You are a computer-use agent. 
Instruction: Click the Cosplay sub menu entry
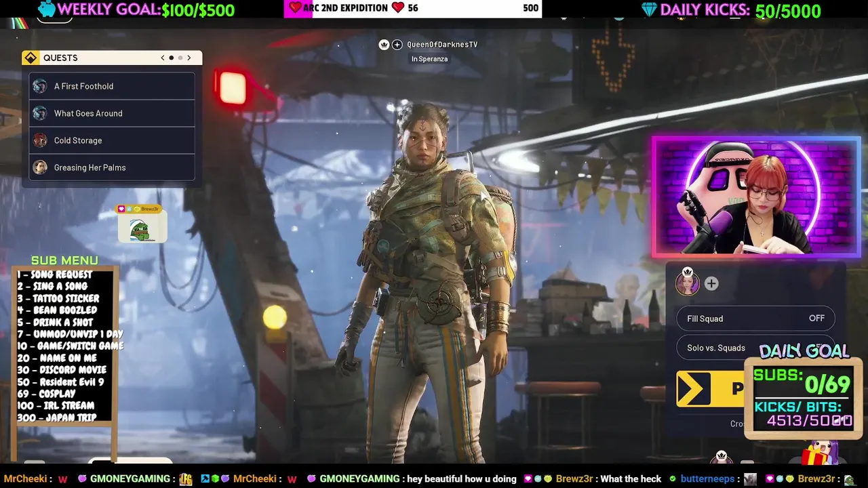pos(46,394)
